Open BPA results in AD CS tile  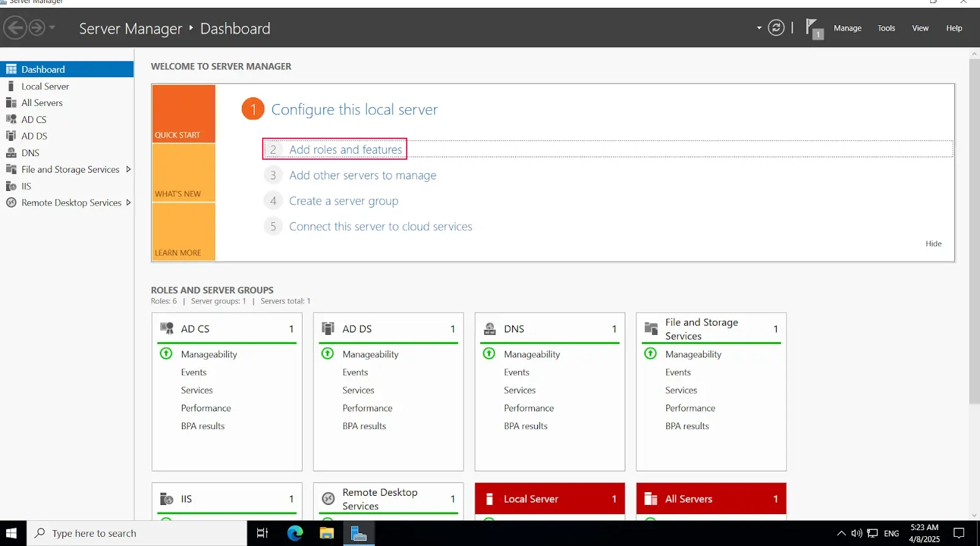click(203, 426)
